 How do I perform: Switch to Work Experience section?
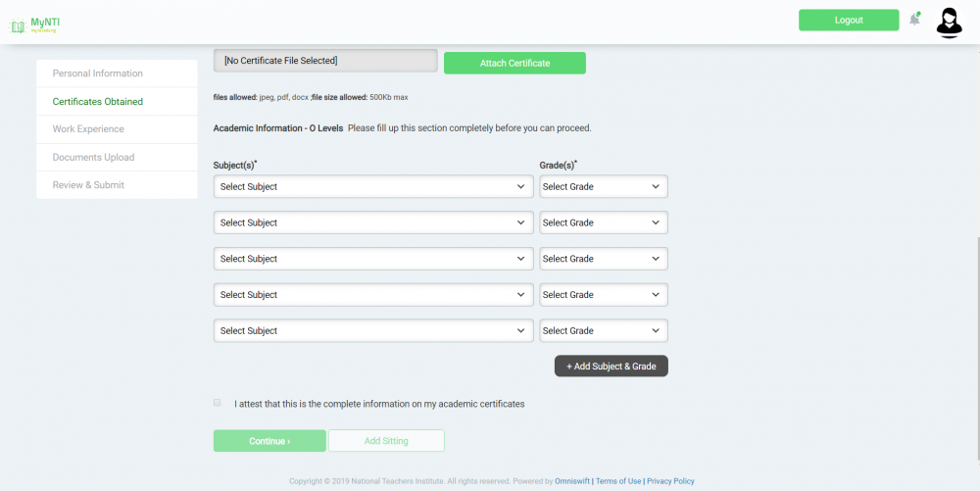[x=88, y=129]
